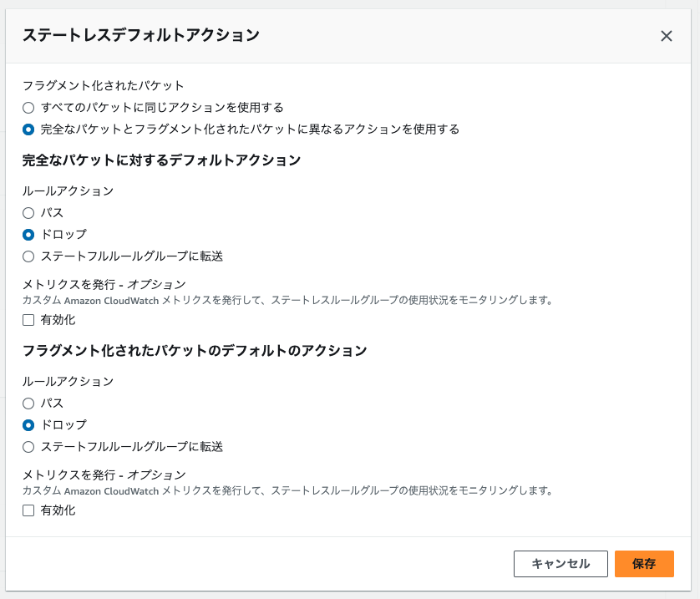Image resolution: width=700 pixels, height=599 pixels.
Task: Click the フラグメント化されたパケット label
Action: 103,85
